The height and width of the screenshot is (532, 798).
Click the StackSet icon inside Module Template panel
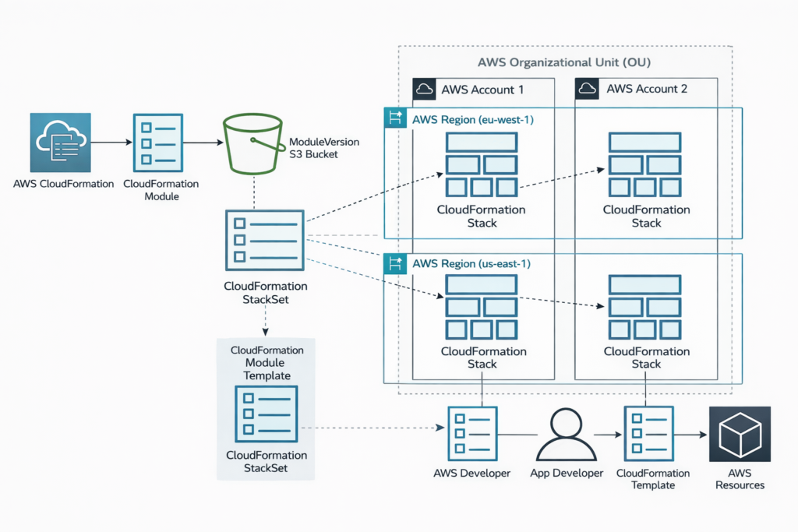pos(265,414)
